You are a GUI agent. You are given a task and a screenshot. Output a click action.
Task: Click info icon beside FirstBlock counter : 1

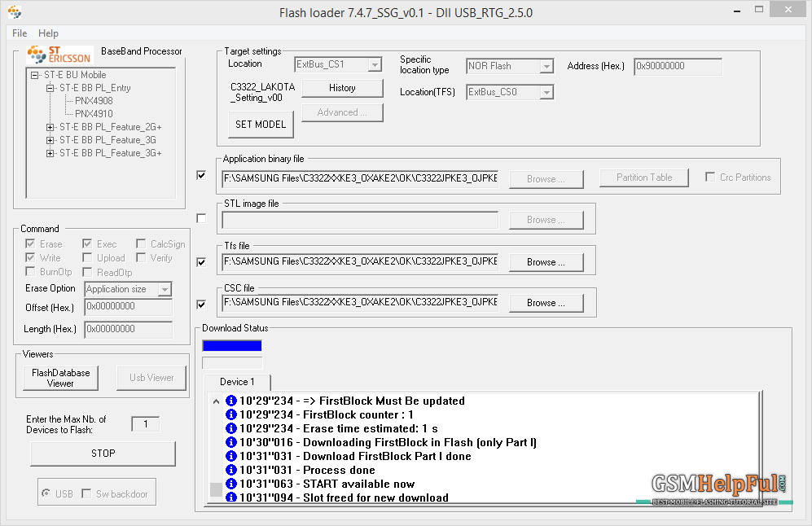tap(231, 414)
